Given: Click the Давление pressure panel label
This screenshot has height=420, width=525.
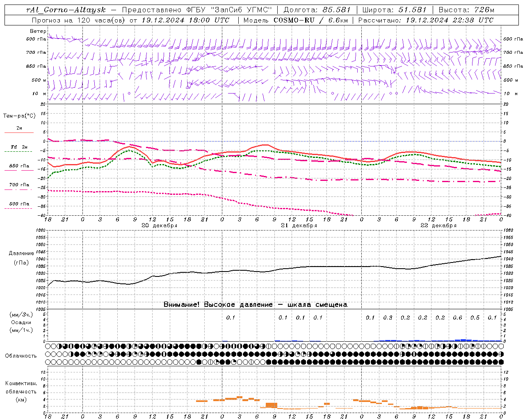Looking at the screenshot, I should point(21,253).
